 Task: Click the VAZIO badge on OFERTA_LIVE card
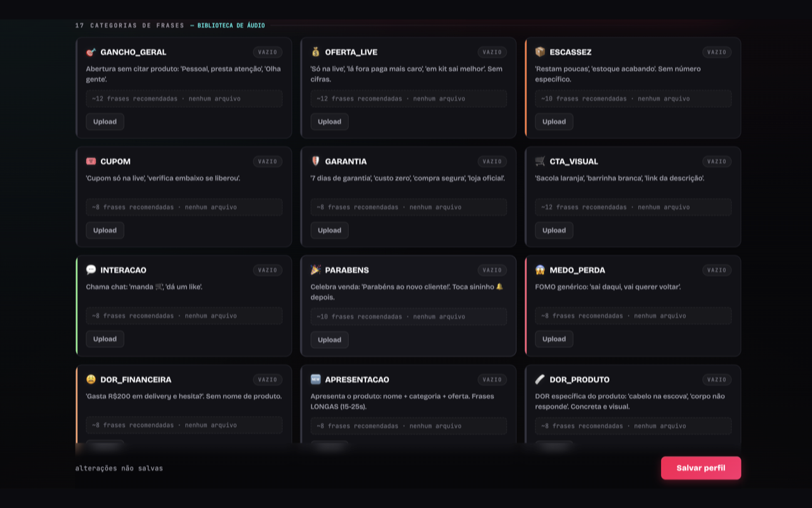point(492,52)
